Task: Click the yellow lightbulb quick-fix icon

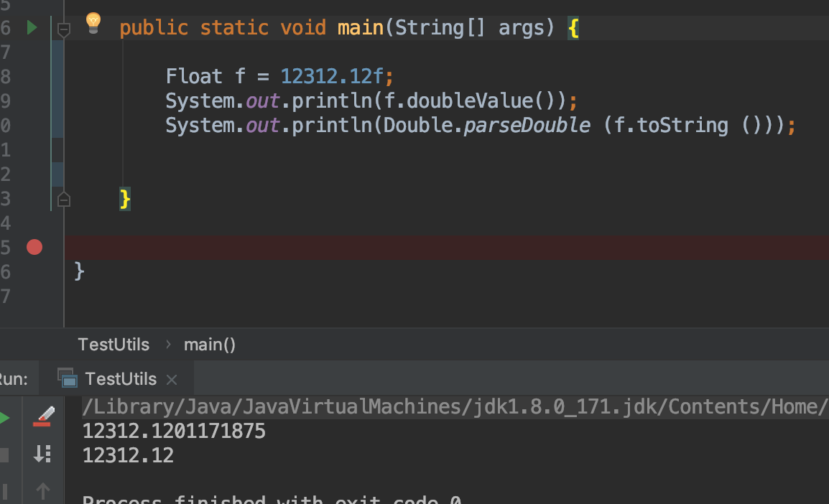Action: pos(93,23)
